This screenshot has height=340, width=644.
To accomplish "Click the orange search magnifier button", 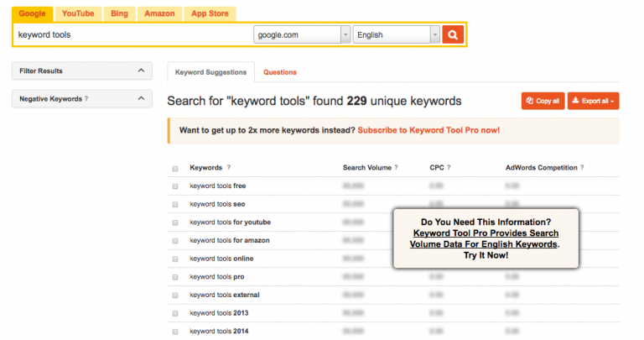I will (x=453, y=34).
